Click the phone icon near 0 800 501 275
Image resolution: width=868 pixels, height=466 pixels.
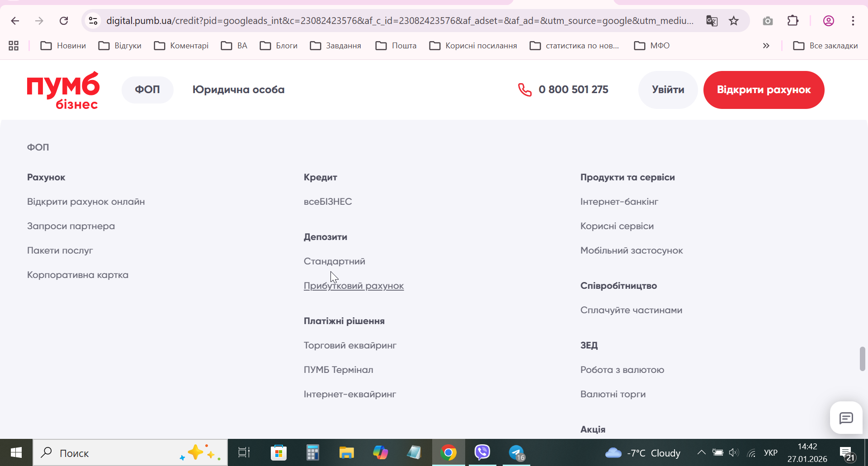tap(524, 89)
